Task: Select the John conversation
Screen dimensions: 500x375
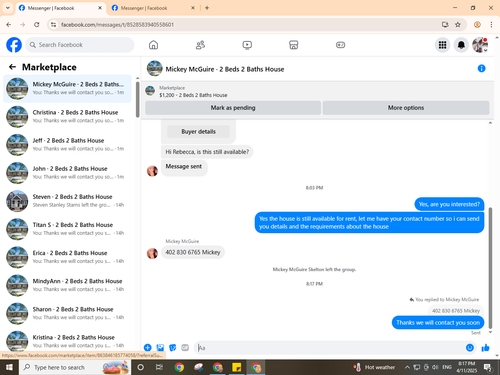Action: [67, 173]
